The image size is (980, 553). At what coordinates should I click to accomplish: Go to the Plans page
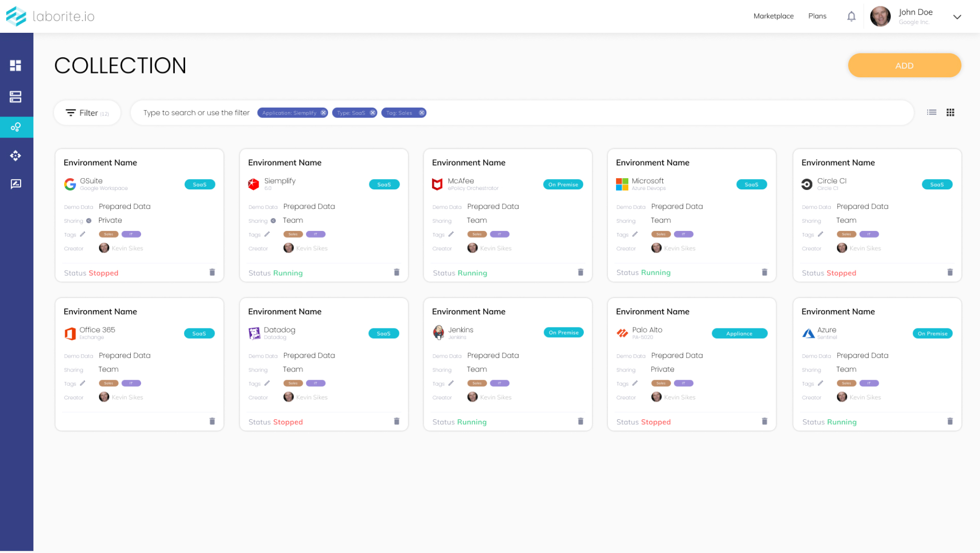[817, 16]
